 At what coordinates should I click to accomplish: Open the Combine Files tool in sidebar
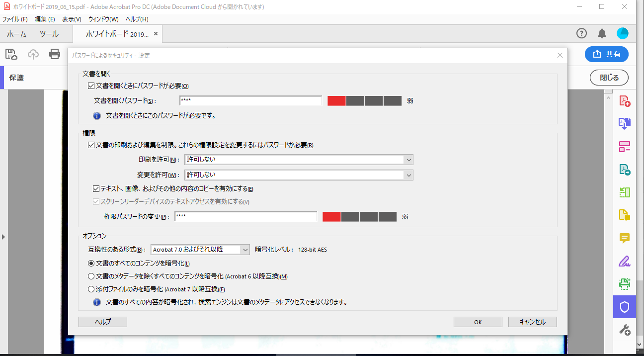(x=625, y=124)
